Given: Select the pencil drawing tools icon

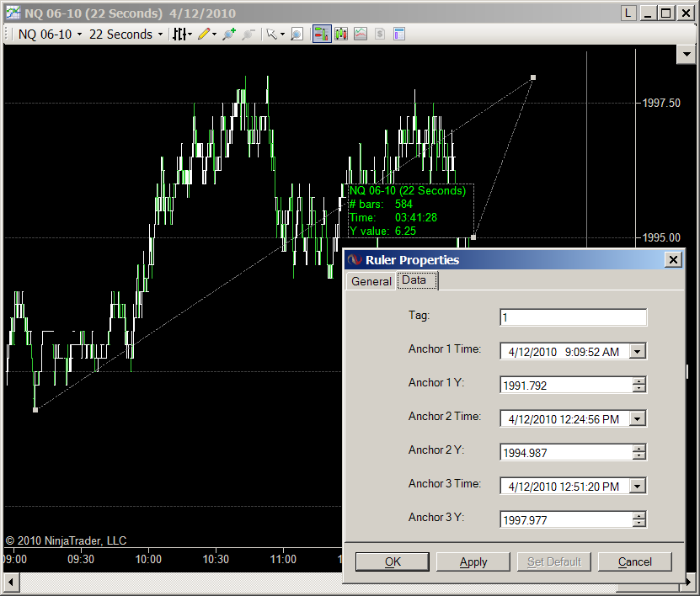Looking at the screenshot, I should point(204,34).
